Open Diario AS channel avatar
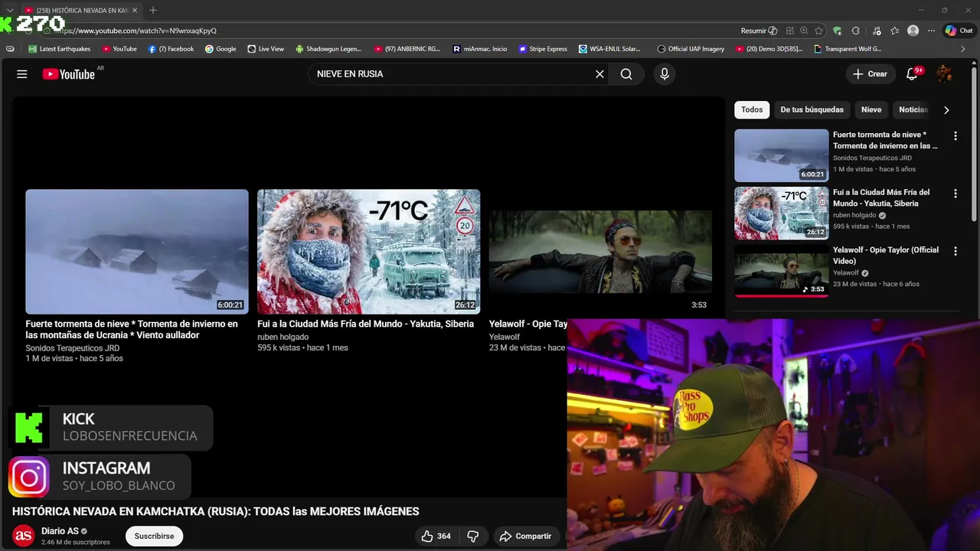980x551 pixels. (x=24, y=536)
